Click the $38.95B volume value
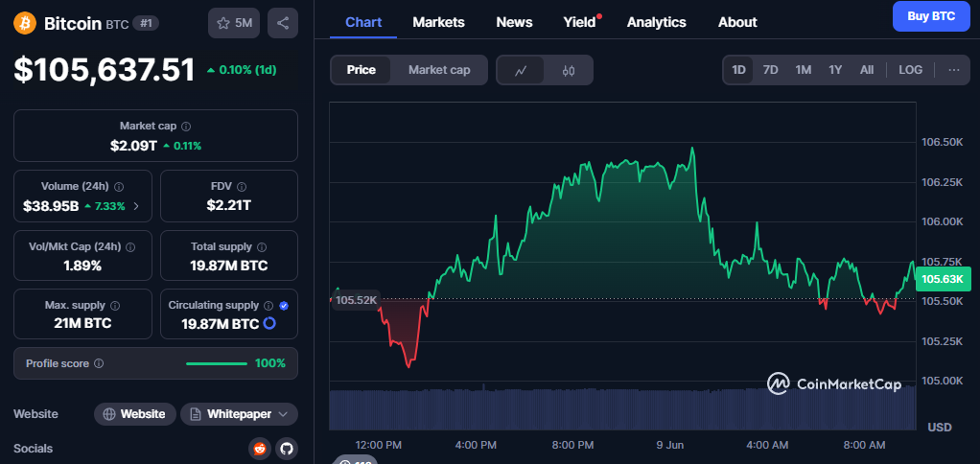 click(51, 206)
